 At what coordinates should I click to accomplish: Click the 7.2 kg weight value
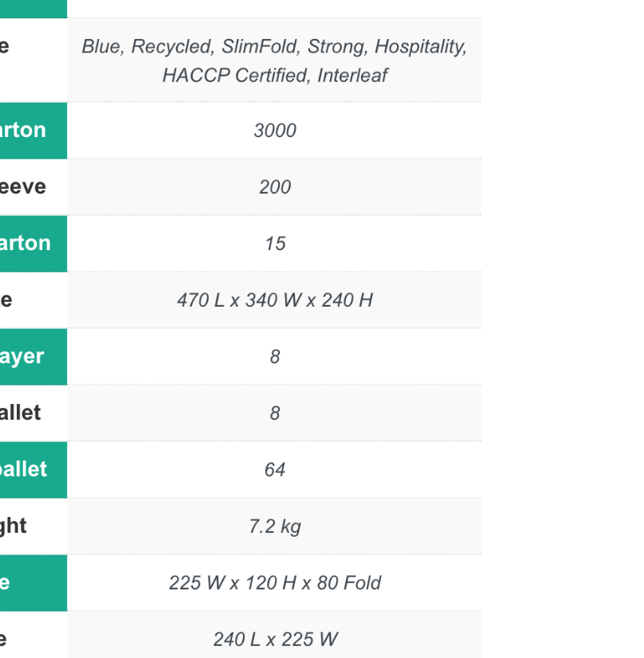point(274,527)
